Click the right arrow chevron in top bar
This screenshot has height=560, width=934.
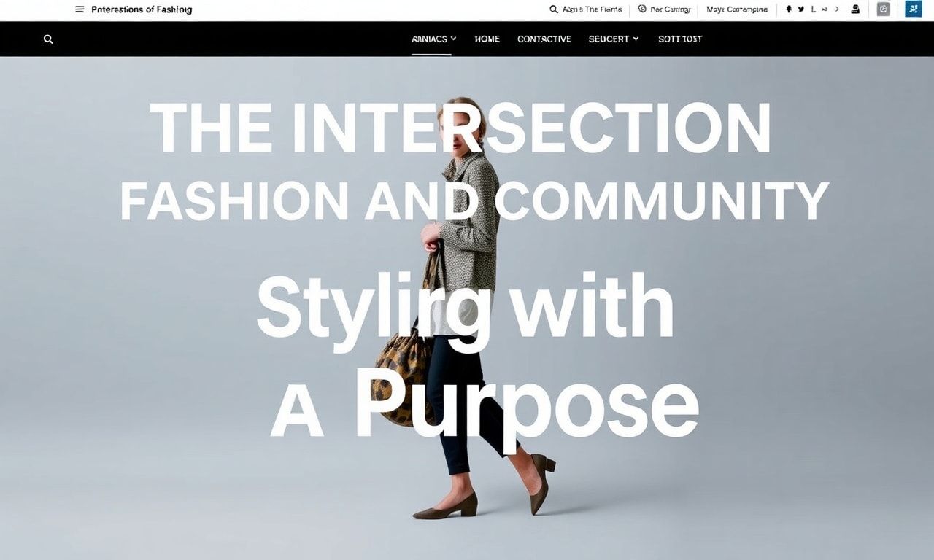(x=837, y=9)
